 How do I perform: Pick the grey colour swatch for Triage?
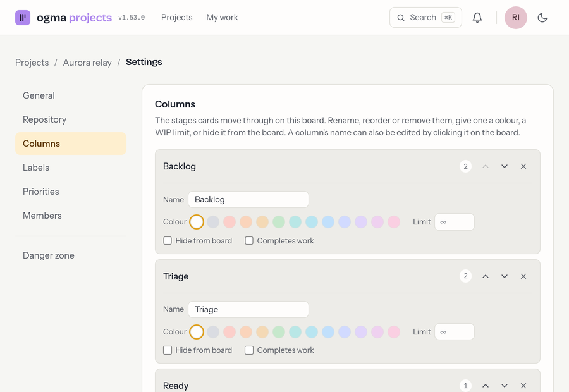(x=213, y=332)
